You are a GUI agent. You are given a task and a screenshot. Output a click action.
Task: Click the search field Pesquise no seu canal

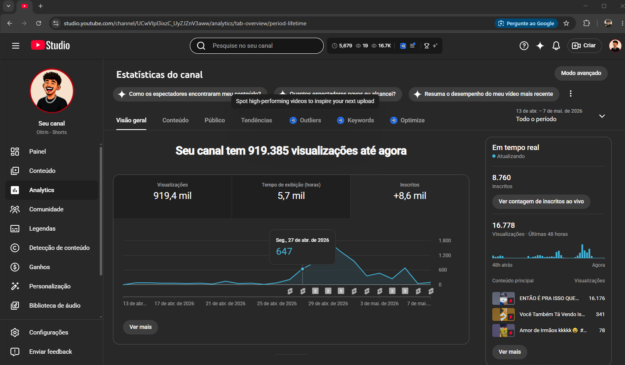(257, 46)
